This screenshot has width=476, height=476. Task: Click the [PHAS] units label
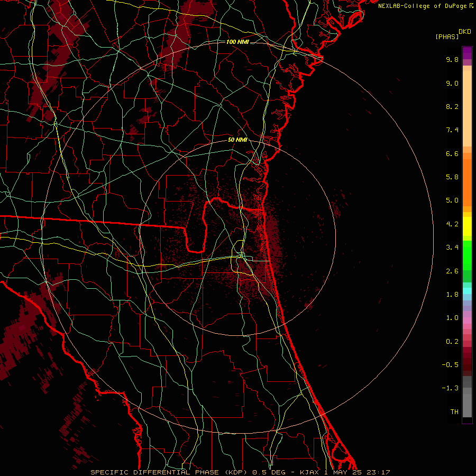(447, 36)
